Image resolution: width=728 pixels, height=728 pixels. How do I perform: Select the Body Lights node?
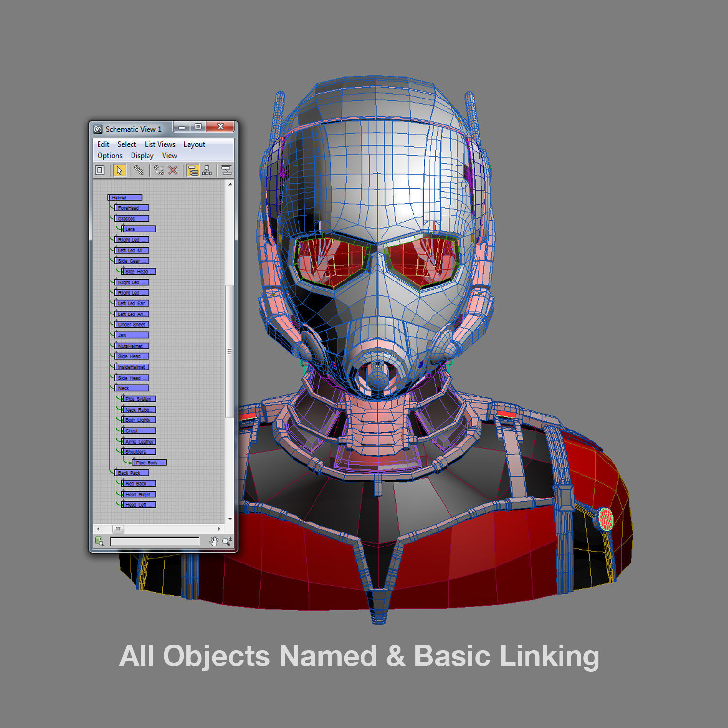coord(139,420)
